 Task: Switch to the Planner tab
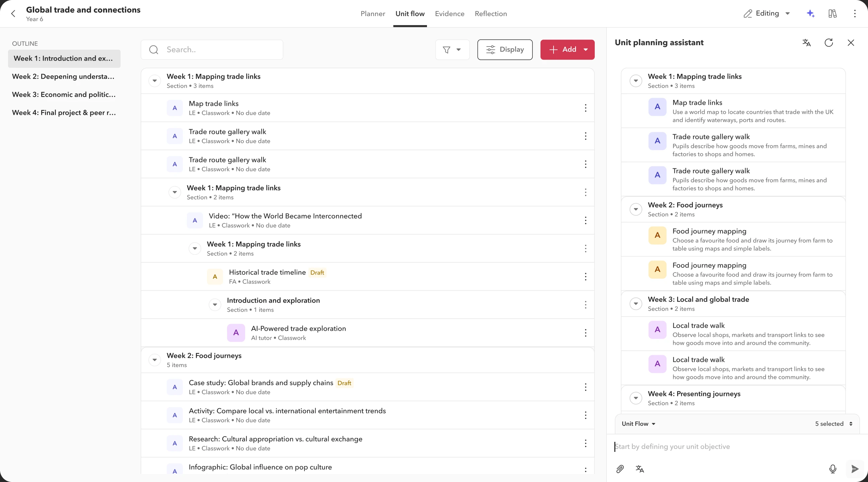[373, 14]
